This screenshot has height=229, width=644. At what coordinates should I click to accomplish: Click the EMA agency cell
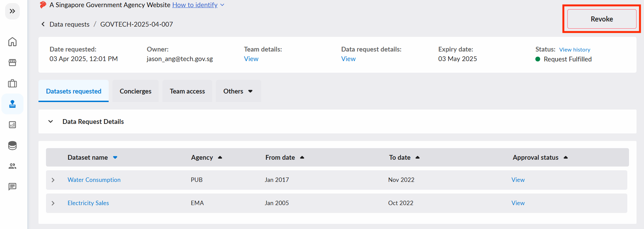(197, 203)
